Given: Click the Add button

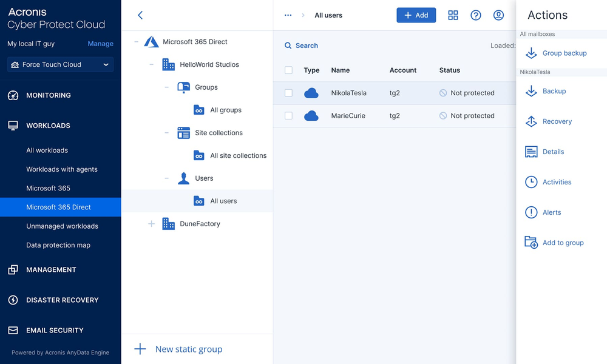Looking at the screenshot, I should pyautogui.click(x=416, y=15).
